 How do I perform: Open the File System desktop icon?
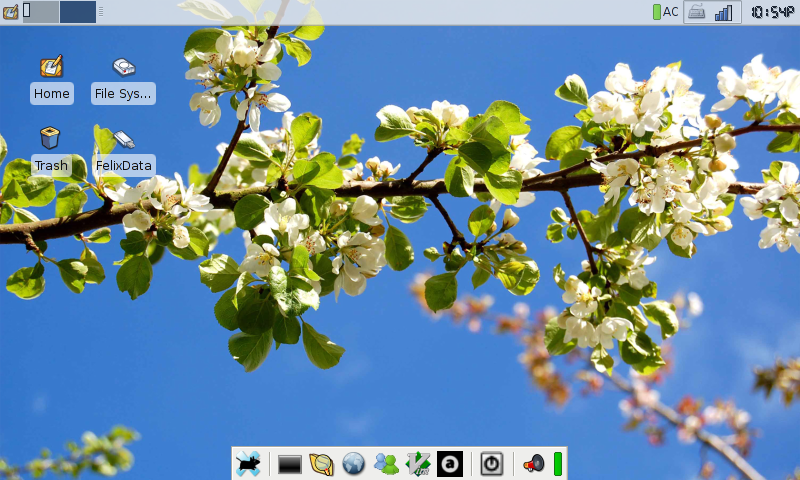click(123, 67)
